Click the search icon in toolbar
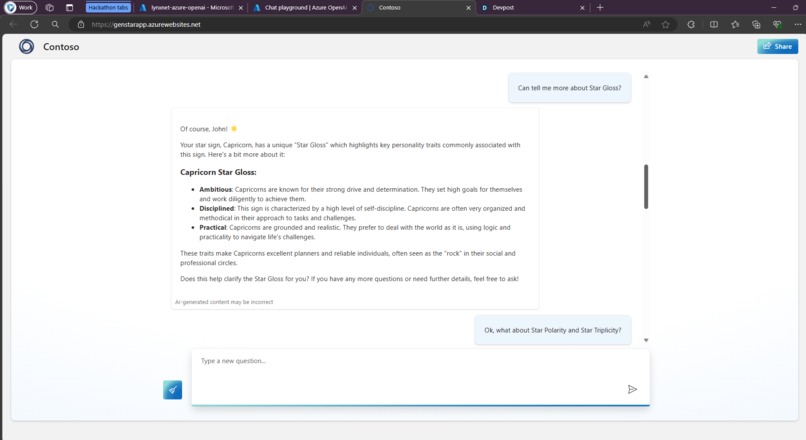The image size is (806, 440). point(55,24)
